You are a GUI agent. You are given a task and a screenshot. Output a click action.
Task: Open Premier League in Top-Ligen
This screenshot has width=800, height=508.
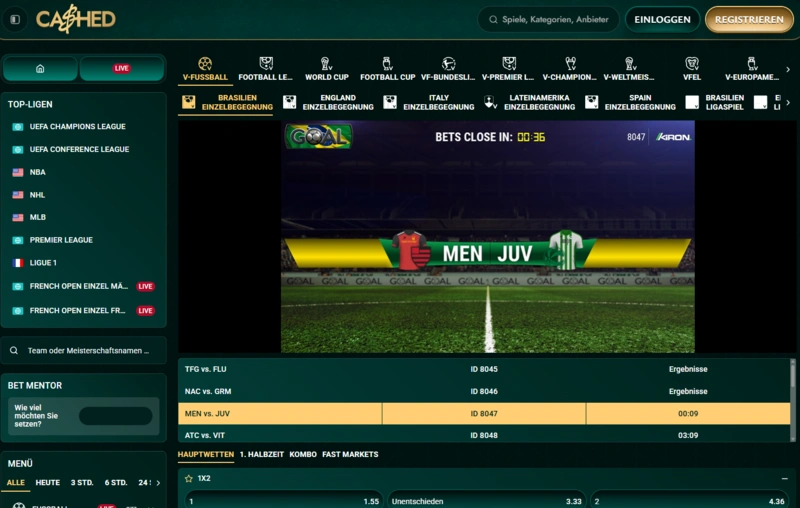(61, 240)
